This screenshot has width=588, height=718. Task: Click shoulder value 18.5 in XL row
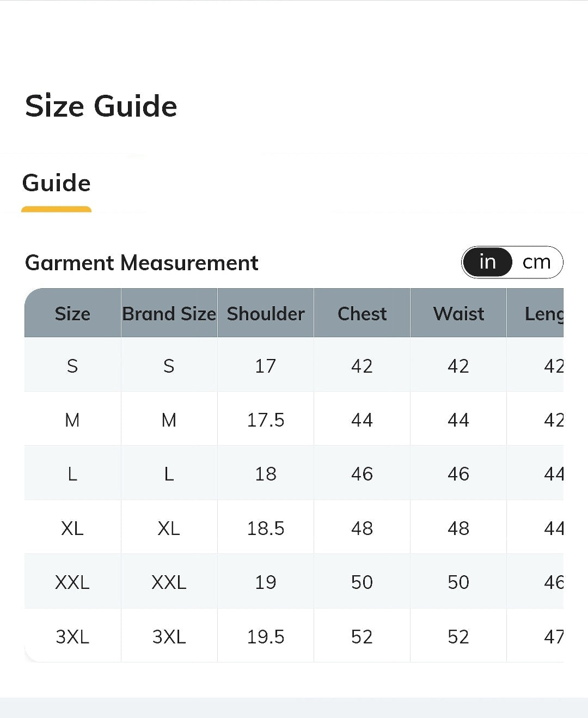point(266,528)
